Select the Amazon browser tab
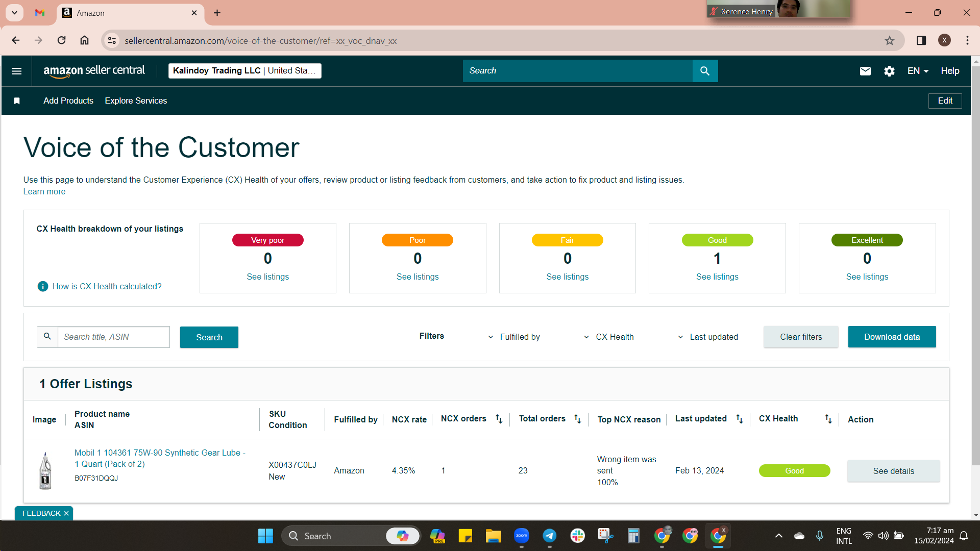 (130, 13)
